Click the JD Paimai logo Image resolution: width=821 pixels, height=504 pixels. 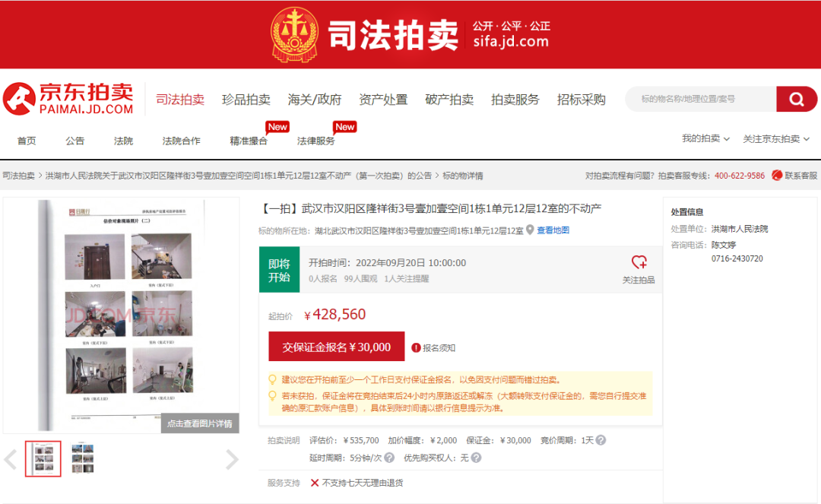[68, 98]
